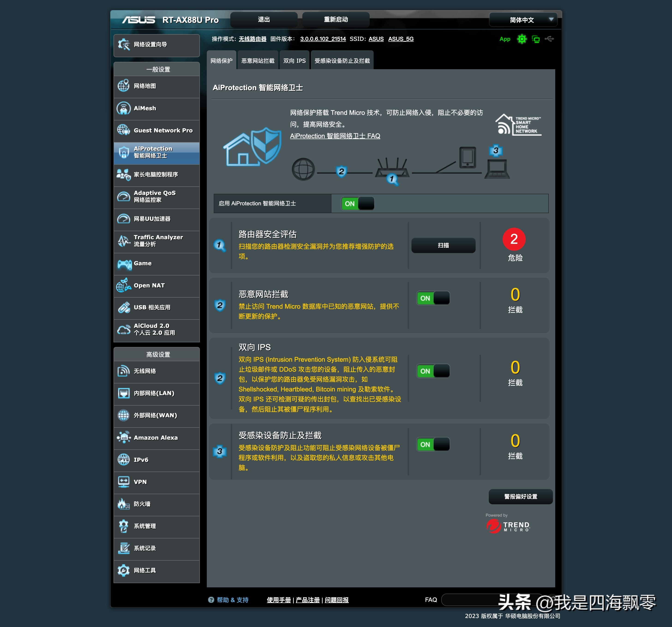Click the VPN monitor icon
672x627 pixels.
tap(124, 482)
